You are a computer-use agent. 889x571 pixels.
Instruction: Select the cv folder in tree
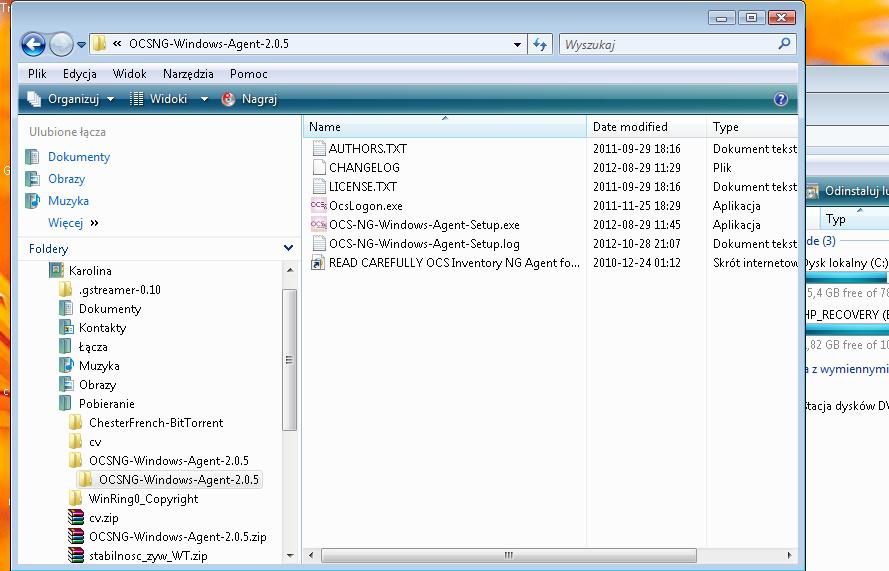click(95, 442)
